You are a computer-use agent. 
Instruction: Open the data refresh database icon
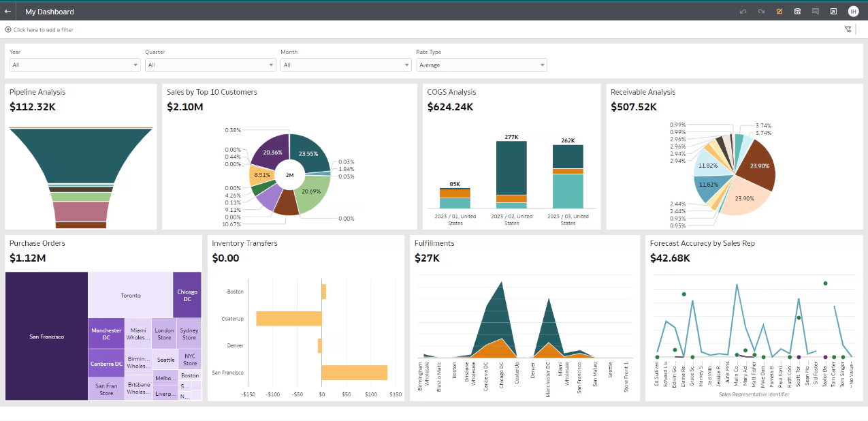(x=797, y=12)
